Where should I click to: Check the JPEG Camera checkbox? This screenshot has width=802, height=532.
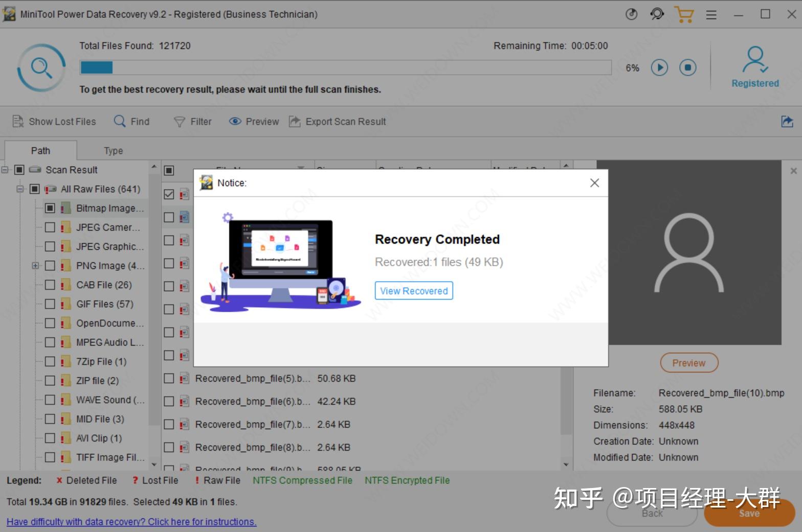[x=50, y=227]
